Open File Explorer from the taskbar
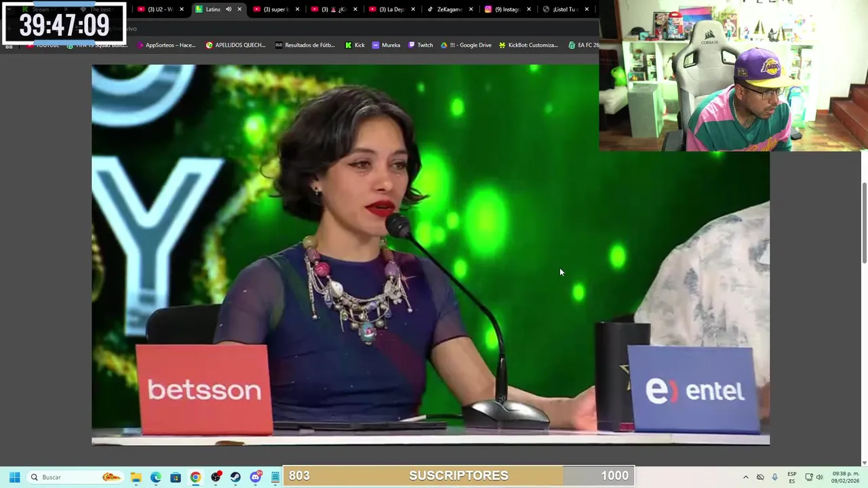 136,477
